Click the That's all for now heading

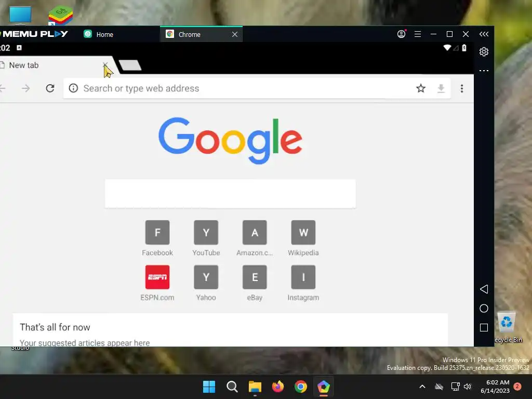[x=55, y=327]
